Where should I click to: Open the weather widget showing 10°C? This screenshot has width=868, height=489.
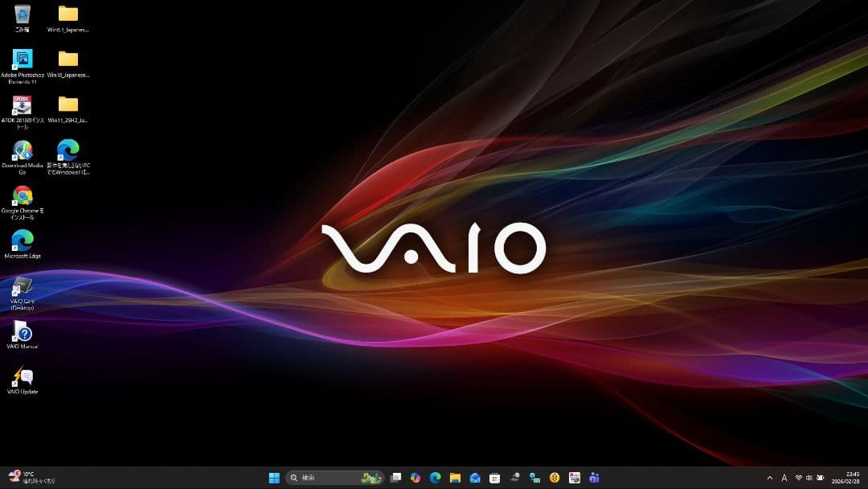click(x=31, y=478)
